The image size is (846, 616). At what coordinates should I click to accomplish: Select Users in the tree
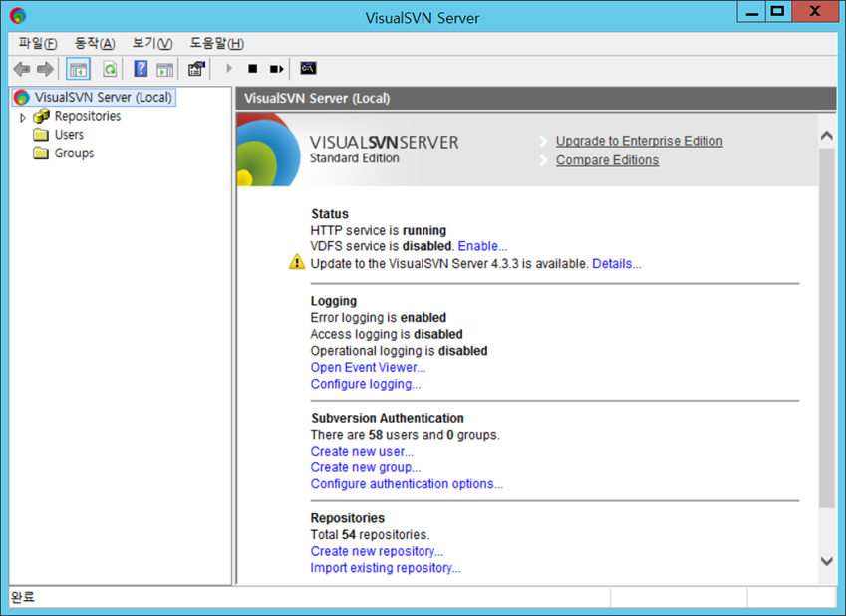coord(69,135)
